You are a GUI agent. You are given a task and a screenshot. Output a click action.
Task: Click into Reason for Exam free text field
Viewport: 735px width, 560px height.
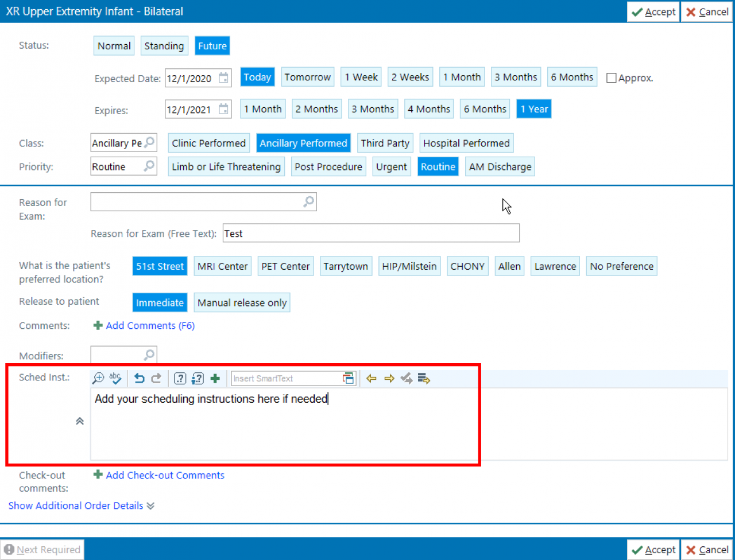click(x=370, y=234)
